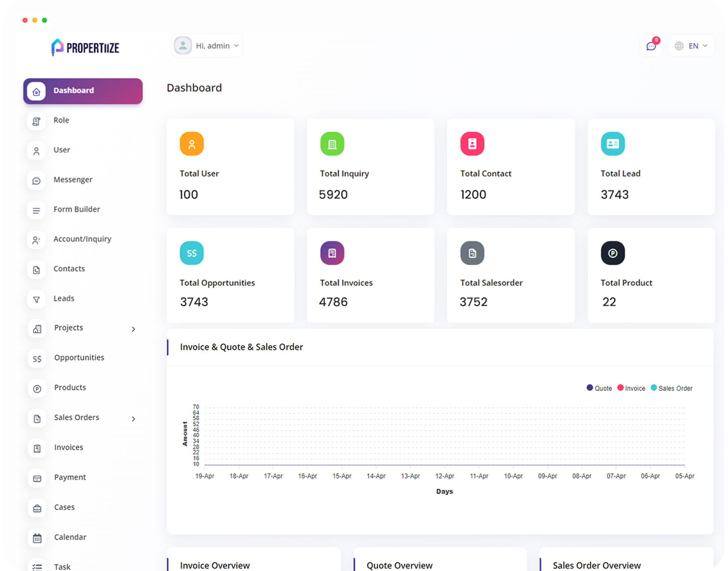Click the Form Builder lines icon
The image size is (728, 571).
click(36, 210)
